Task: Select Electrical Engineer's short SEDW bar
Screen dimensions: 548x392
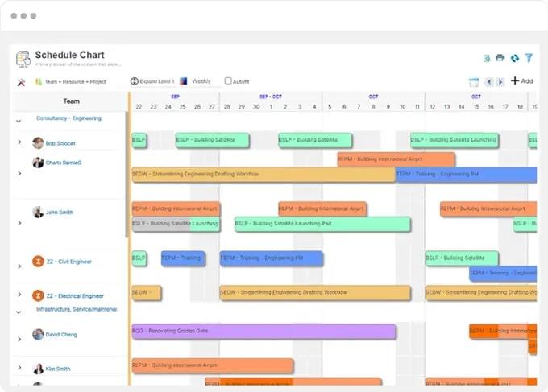Action: 147,292
